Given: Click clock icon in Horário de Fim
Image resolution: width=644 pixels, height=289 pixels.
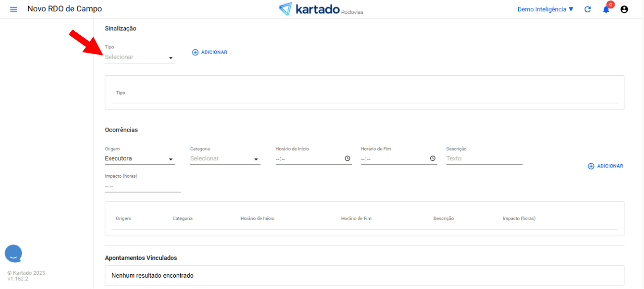Looking at the screenshot, I should coord(433,159).
